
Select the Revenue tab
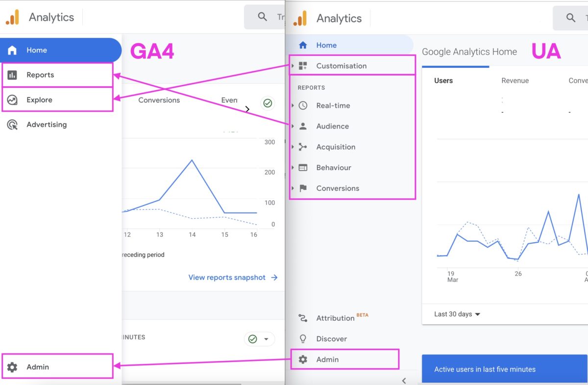[x=515, y=80]
